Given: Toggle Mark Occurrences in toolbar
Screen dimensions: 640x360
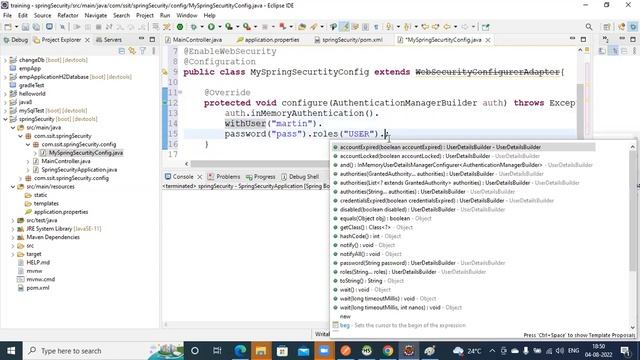Looking at the screenshot, I should pos(345,27).
